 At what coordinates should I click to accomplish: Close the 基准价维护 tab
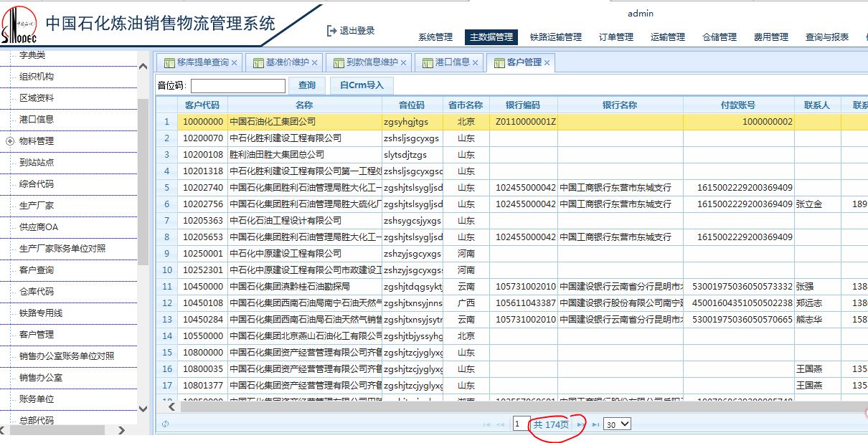click(x=314, y=63)
